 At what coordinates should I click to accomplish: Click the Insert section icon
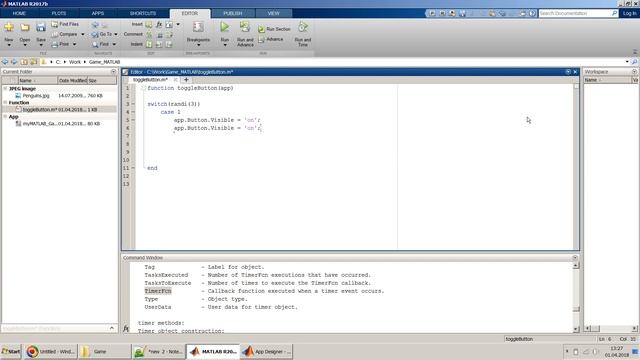(x=149, y=24)
